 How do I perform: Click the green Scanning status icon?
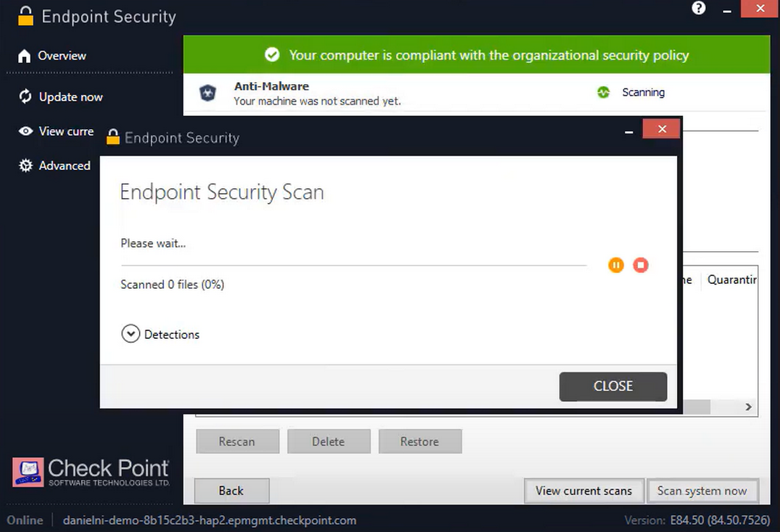[x=603, y=92]
